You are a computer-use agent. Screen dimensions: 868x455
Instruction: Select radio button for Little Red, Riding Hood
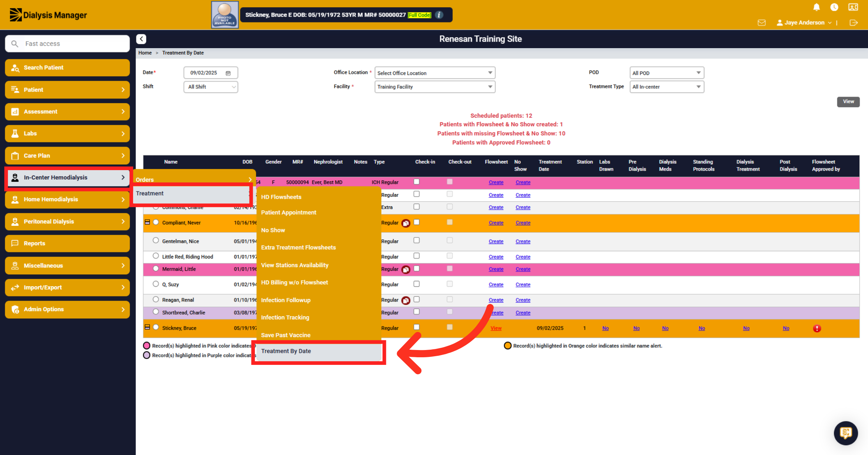click(156, 256)
